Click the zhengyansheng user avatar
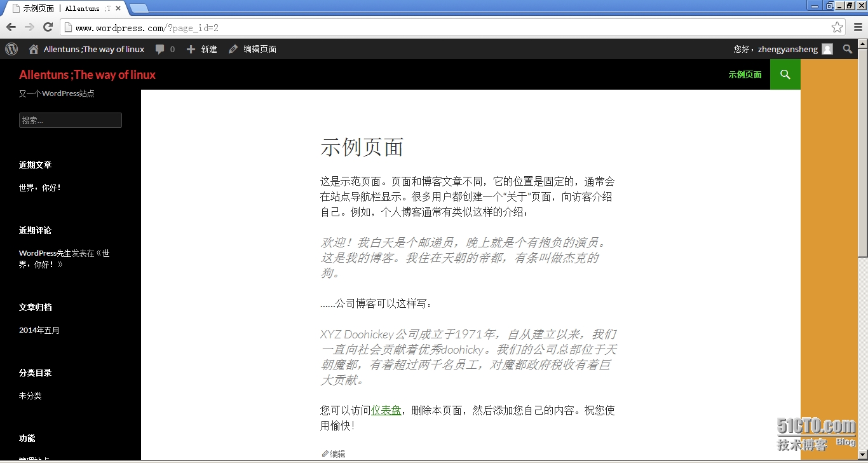This screenshot has width=868, height=463. [x=827, y=49]
